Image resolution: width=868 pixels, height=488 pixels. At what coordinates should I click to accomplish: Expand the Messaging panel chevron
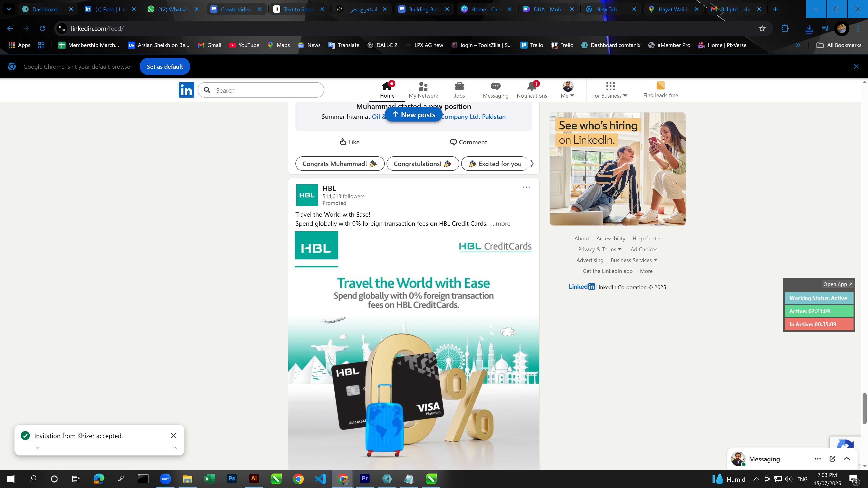tap(847, 459)
